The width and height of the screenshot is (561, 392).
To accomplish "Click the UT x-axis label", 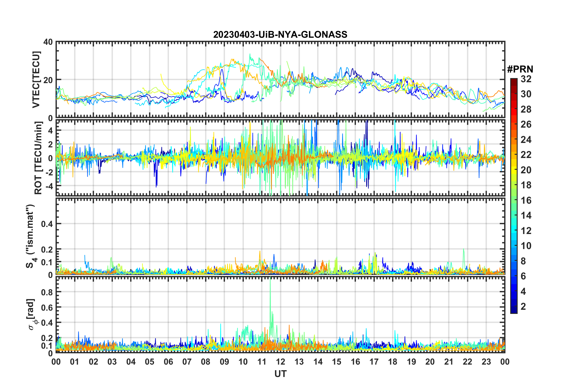I will [280, 374].
